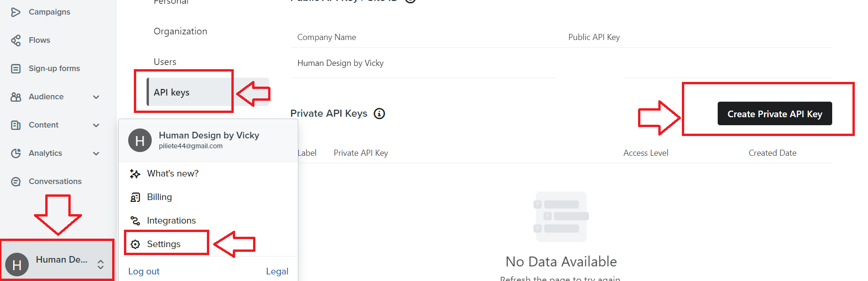Open the Campaigns icon in sidebar
The width and height of the screenshot is (868, 281).
click(x=16, y=12)
